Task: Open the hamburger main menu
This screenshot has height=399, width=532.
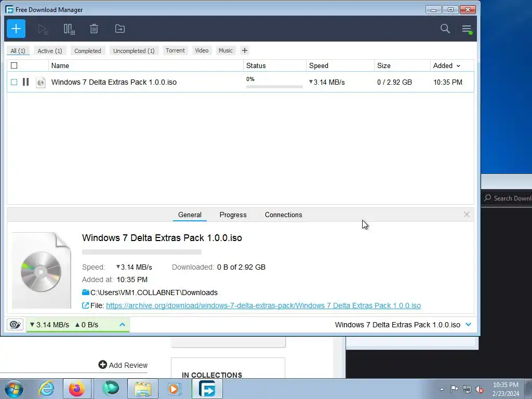Action: point(467,29)
